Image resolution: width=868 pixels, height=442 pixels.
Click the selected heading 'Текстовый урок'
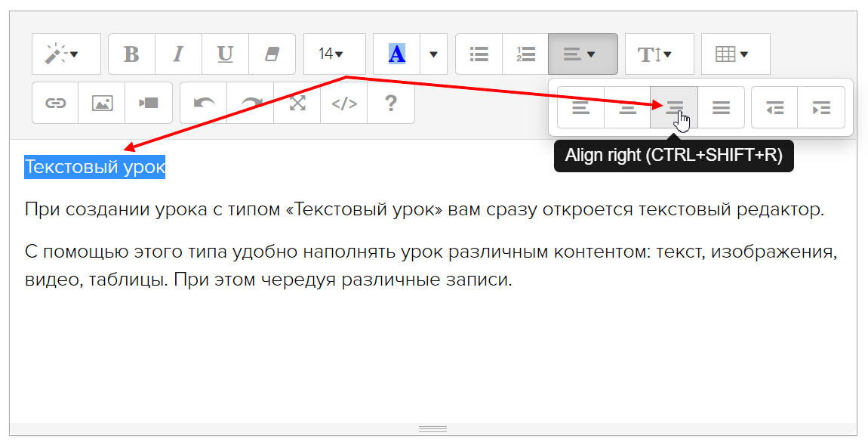(x=94, y=167)
